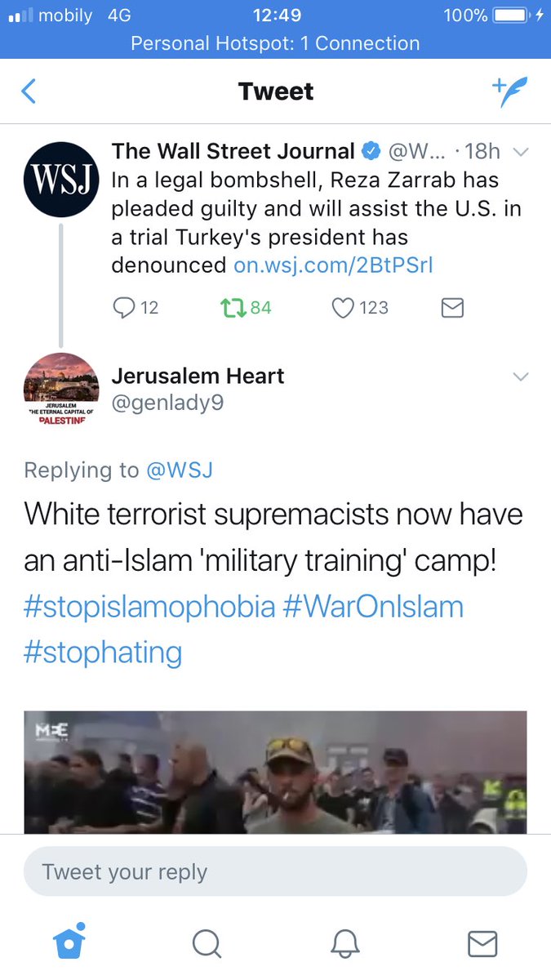Open the reply bubble icon showing 12
This screenshot has width=551, height=980.
coord(136,308)
